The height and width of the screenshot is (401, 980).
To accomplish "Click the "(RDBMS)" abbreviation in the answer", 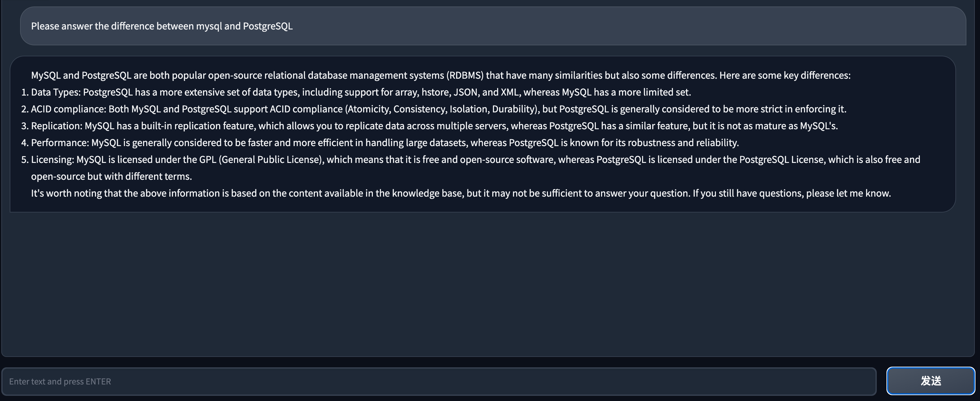I will (x=465, y=75).
